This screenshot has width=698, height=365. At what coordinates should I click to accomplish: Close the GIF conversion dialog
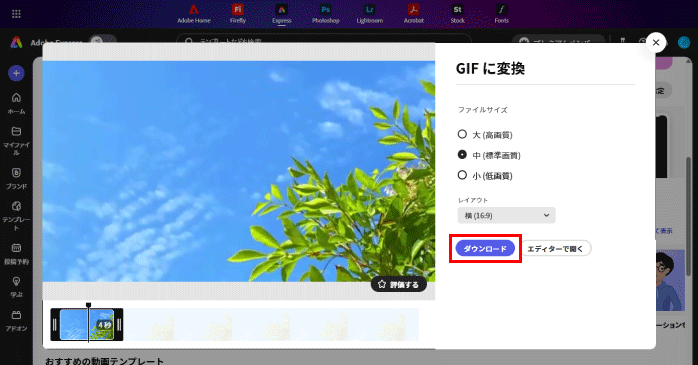656,43
